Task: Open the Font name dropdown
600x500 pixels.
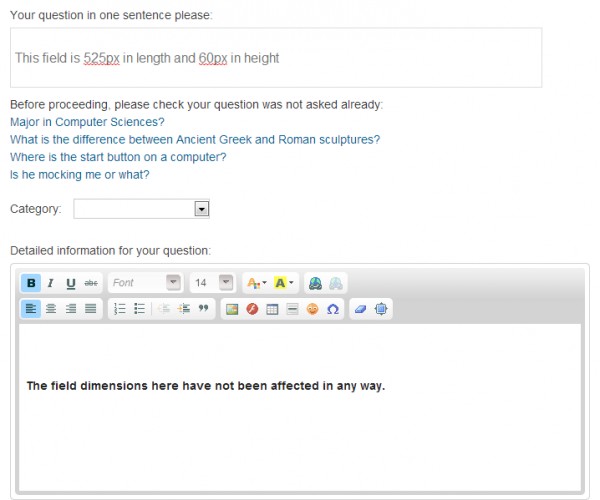Action: 145,283
